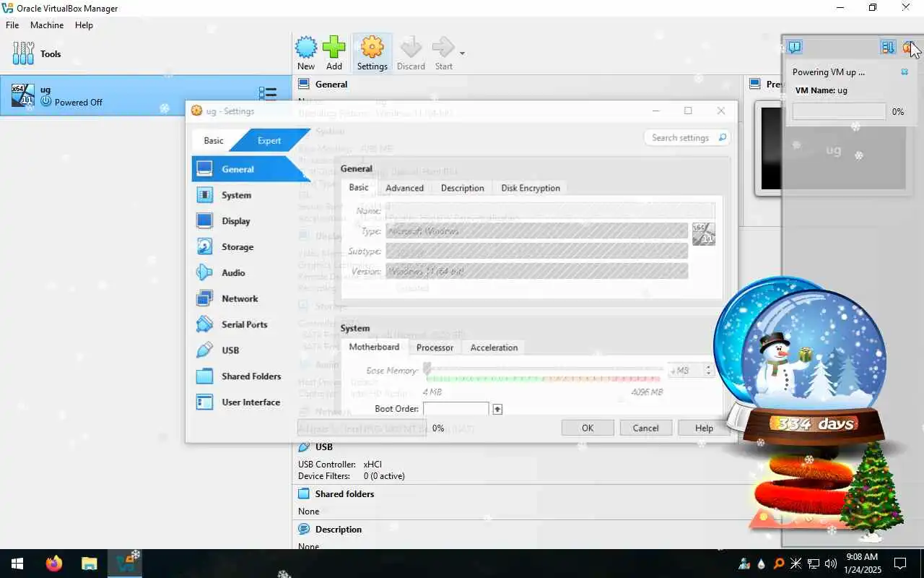924x578 pixels.
Task: Click the Help button in Settings dialog
Action: [704, 428]
